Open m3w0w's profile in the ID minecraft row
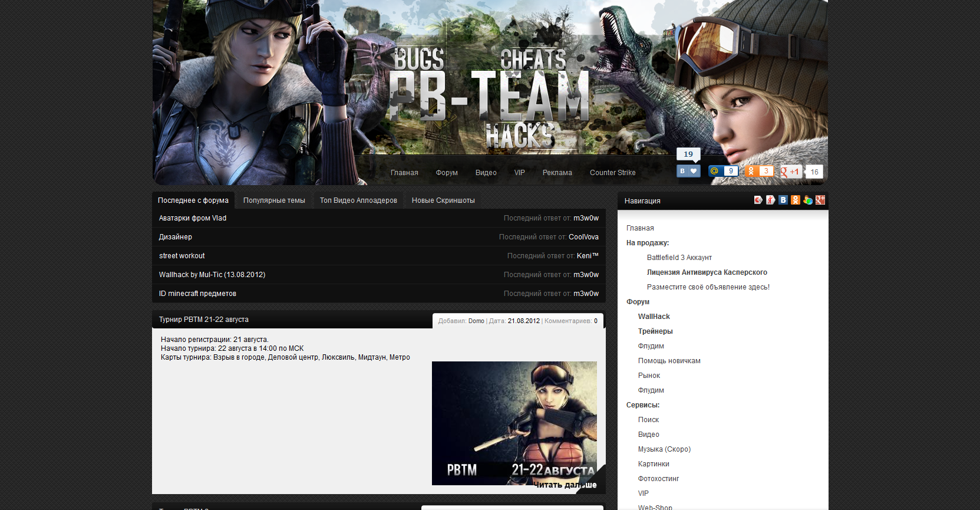Image resolution: width=980 pixels, height=510 pixels. (x=586, y=294)
